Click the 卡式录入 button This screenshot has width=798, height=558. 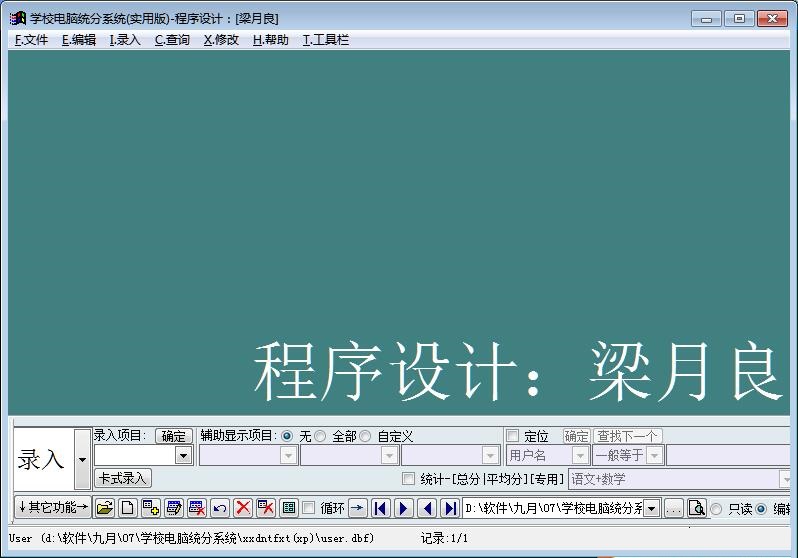coord(123,478)
